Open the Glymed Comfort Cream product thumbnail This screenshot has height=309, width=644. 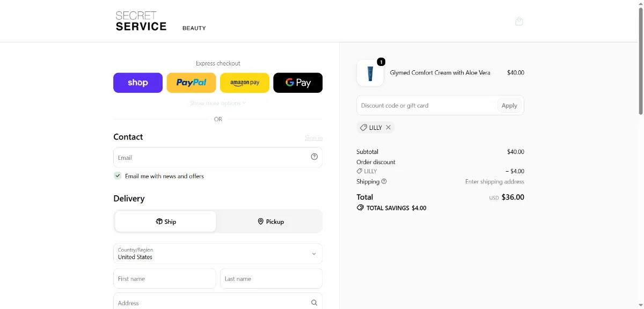click(x=370, y=73)
